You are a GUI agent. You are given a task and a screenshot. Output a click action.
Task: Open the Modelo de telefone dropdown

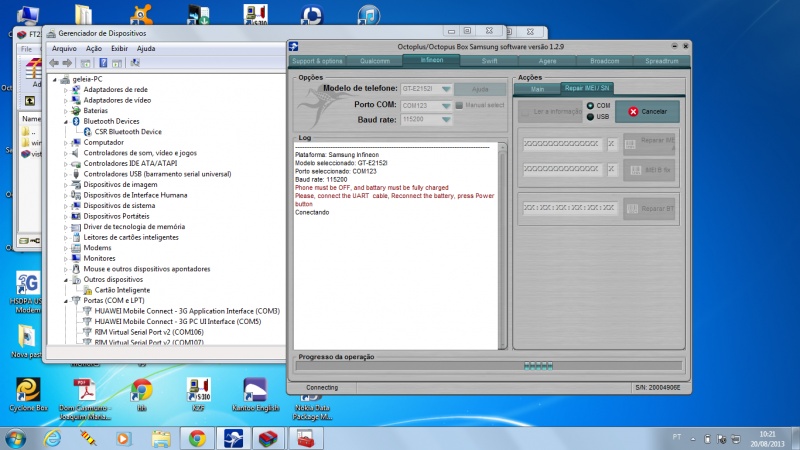[446, 89]
